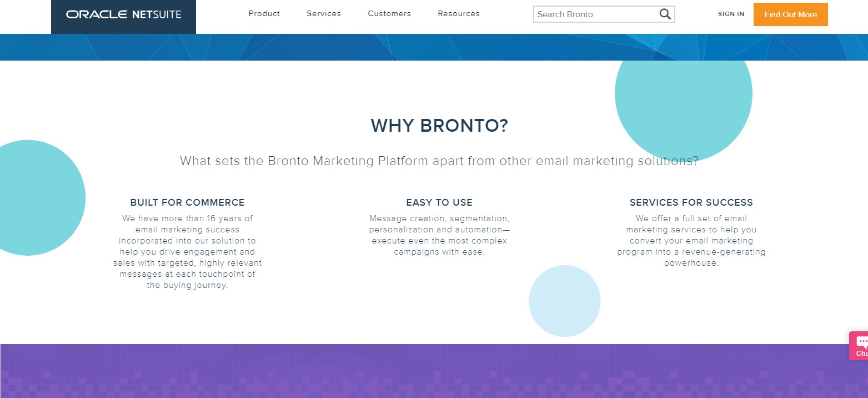Click the search magnifier icon

[665, 14]
